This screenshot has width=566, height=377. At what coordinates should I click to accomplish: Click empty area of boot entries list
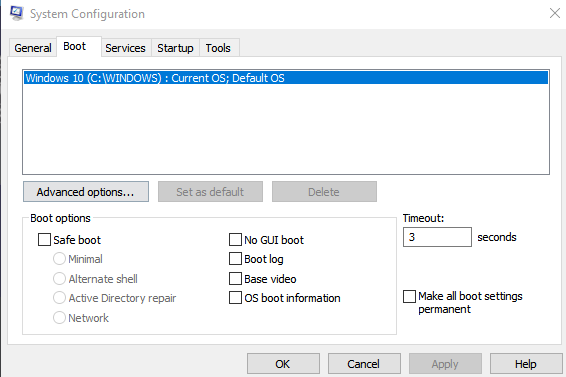[x=286, y=130]
